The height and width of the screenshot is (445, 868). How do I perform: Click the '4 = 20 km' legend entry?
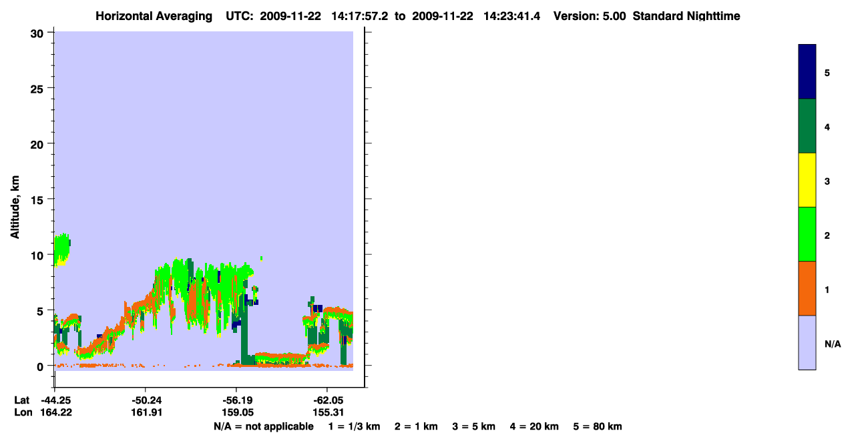pyautogui.click(x=535, y=426)
